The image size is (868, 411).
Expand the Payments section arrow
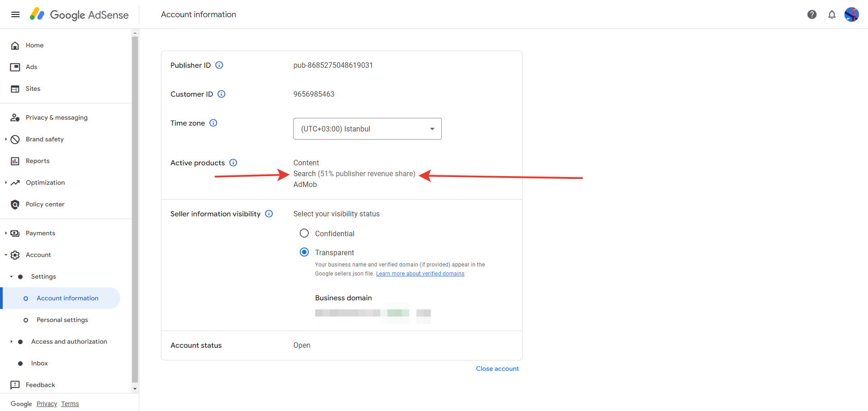click(x=6, y=233)
